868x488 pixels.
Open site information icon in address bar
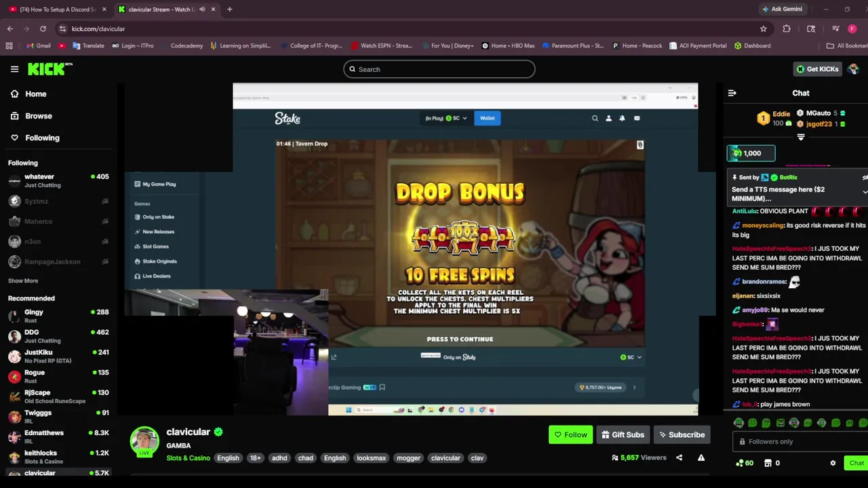[62, 28]
